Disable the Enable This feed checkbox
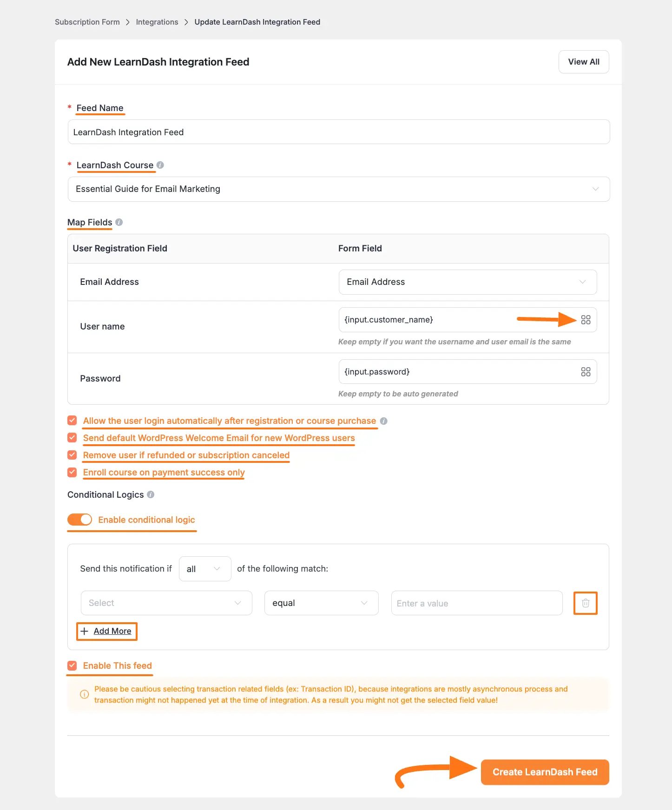Screen dimensions: 672x810 click(72, 665)
